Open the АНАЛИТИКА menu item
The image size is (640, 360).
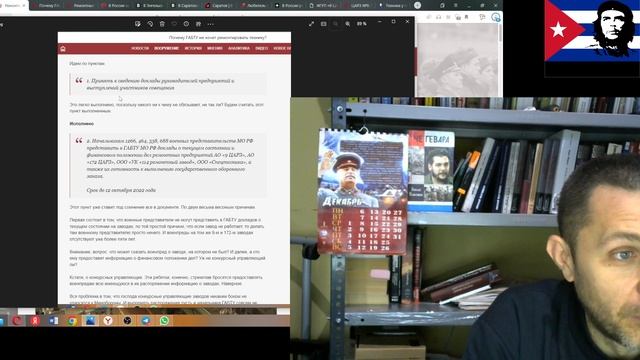[239, 49]
